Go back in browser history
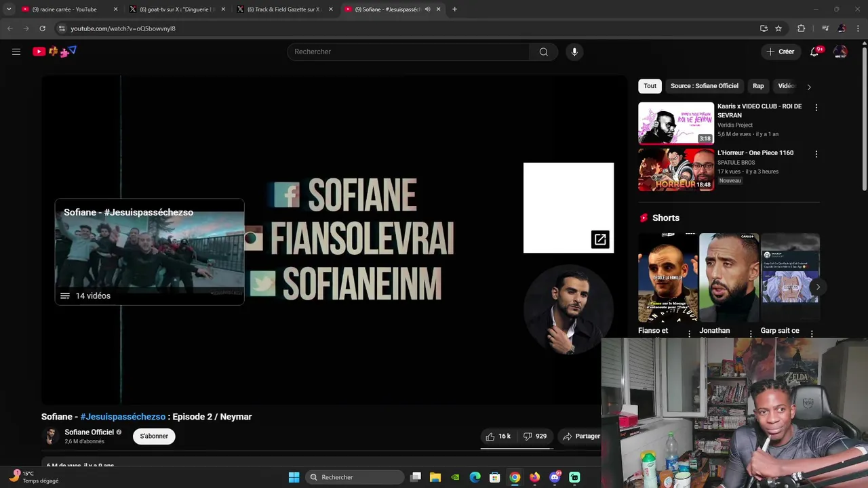This screenshot has width=868, height=488. point(9,28)
